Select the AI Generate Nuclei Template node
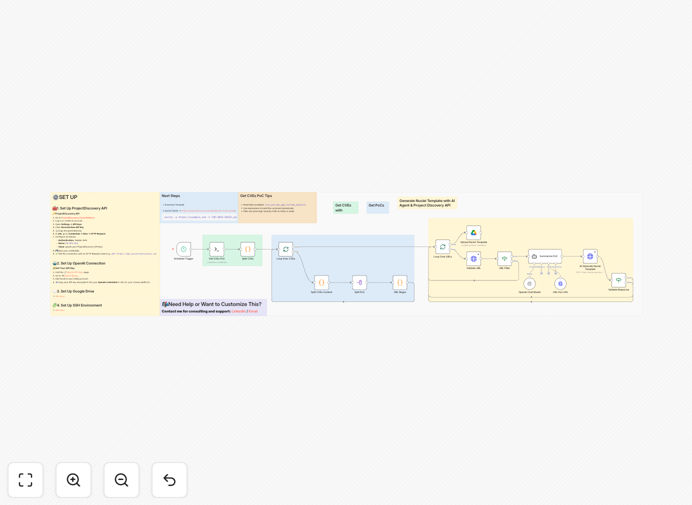Image resolution: width=692 pixels, height=505 pixels. [590, 256]
